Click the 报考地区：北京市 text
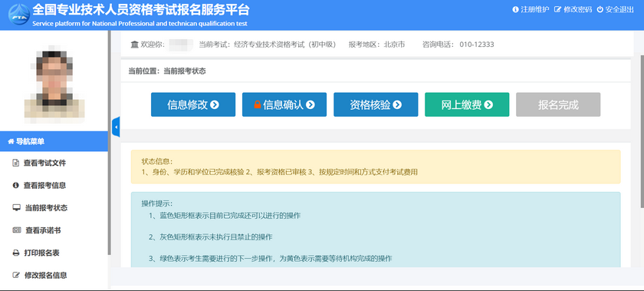The image size is (644, 291). pyautogui.click(x=376, y=45)
